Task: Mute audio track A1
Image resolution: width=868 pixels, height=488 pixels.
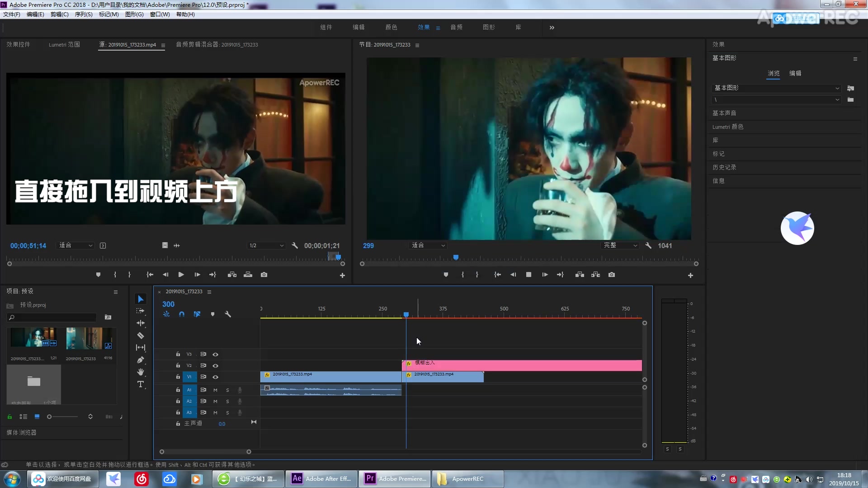Action: [215, 390]
